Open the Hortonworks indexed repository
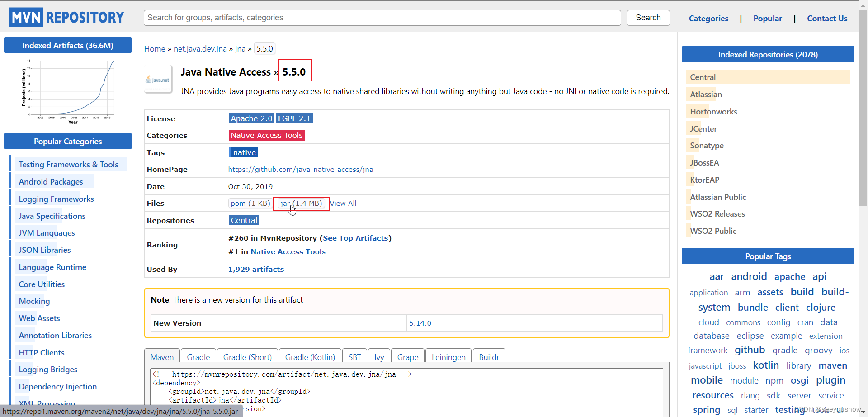868x417 pixels. (713, 112)
